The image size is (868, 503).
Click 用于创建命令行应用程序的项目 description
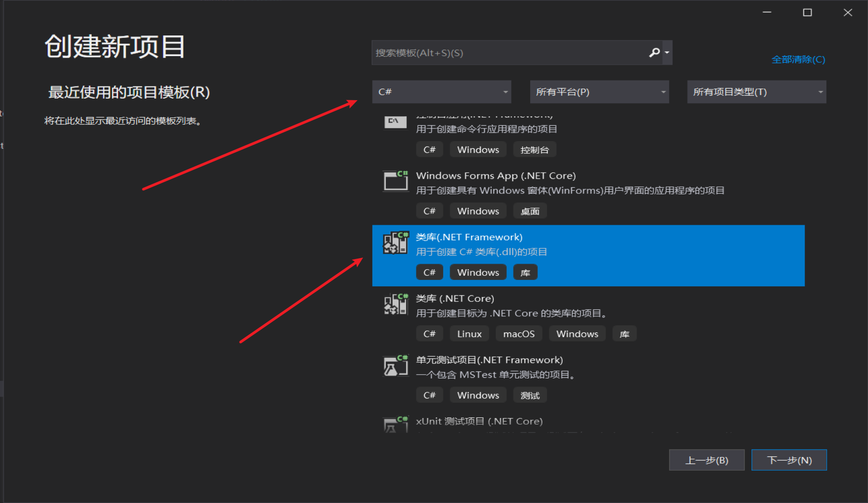pyautogui.click(x=487, y=129)
